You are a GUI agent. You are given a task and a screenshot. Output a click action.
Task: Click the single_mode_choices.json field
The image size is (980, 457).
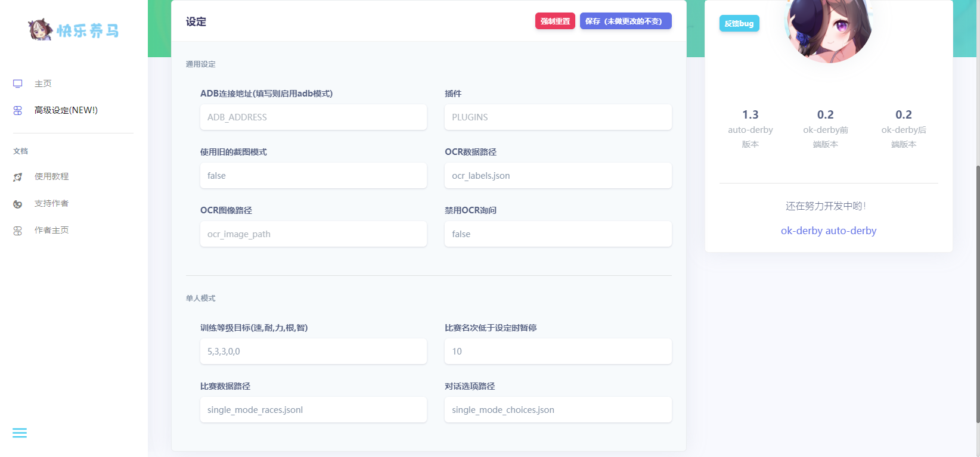tap(558, 410)
